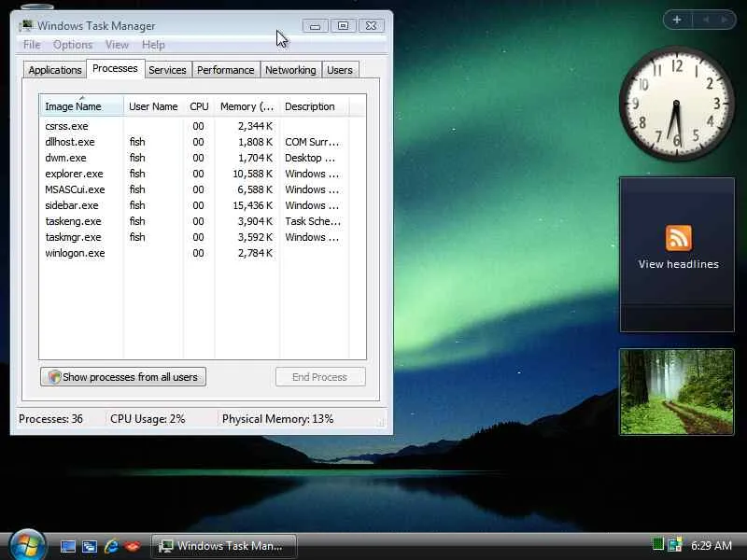747x560 pixels.
Task: Click the End Process button
Action: [x=319, y=377]
